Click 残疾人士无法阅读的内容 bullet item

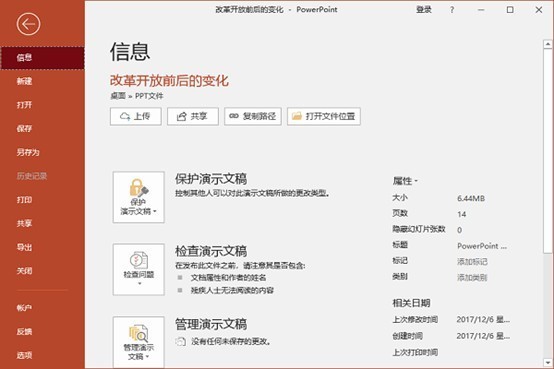pyautogui.click(x=232, y=290)
